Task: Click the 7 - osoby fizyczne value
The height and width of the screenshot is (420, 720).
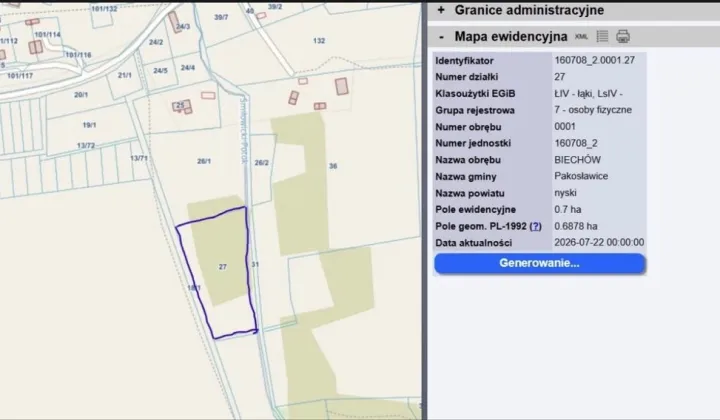Action: point(593,110)
